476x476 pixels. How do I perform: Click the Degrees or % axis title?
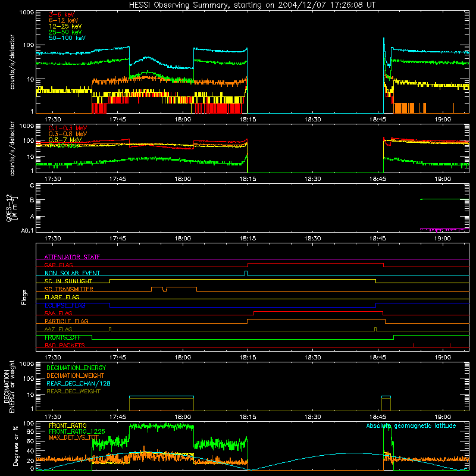coord(15,446)
